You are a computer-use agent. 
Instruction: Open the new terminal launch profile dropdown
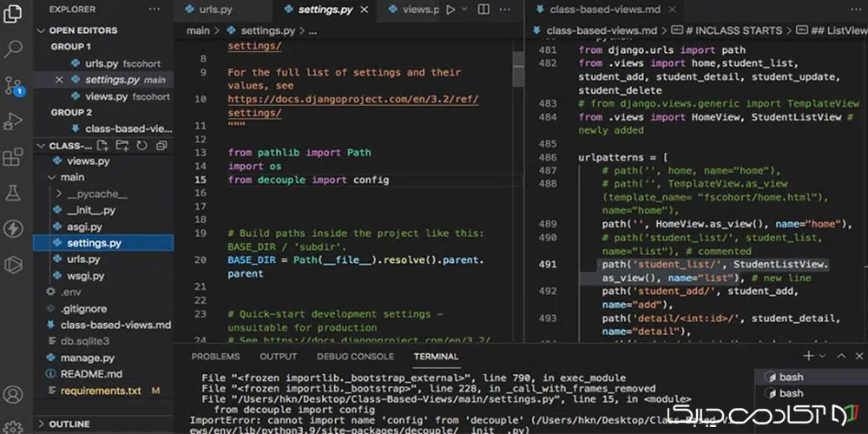[x=824, y=356]
